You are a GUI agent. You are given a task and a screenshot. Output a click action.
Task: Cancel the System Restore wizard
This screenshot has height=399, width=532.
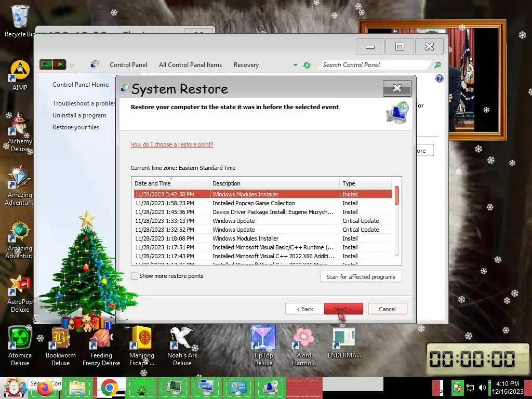pos(387,309)
